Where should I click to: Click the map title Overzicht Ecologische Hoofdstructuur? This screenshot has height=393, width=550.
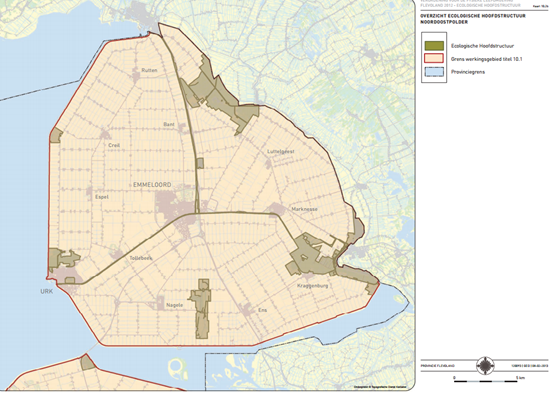click(x=473, y=16)
